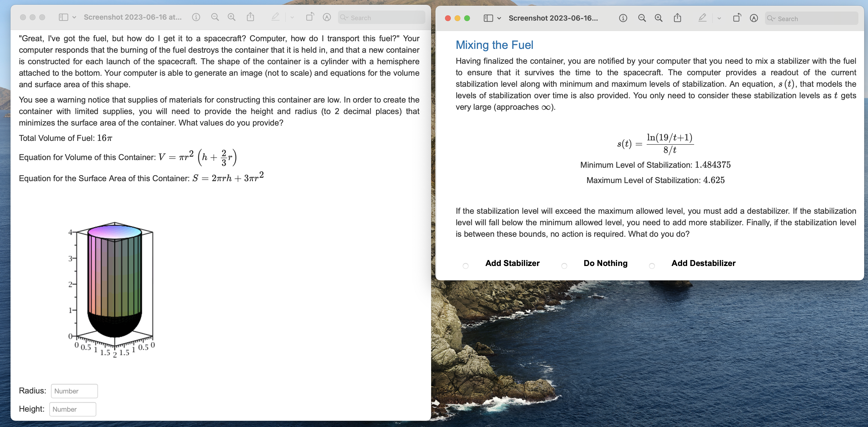Zoom out in the left Preview window
The height and width of the screenshot is (427, 868).
point(215,17)
